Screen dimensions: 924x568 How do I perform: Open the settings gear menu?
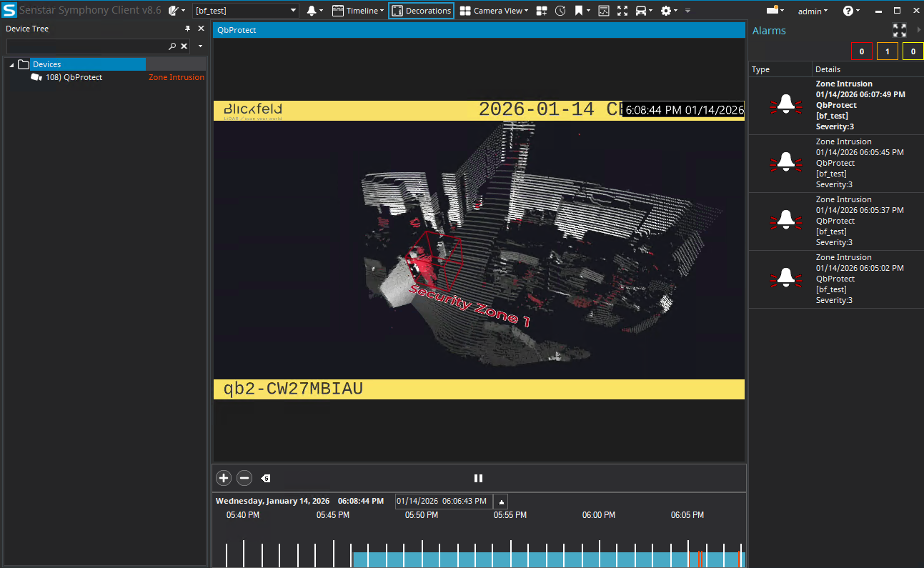tap(667, 11)
